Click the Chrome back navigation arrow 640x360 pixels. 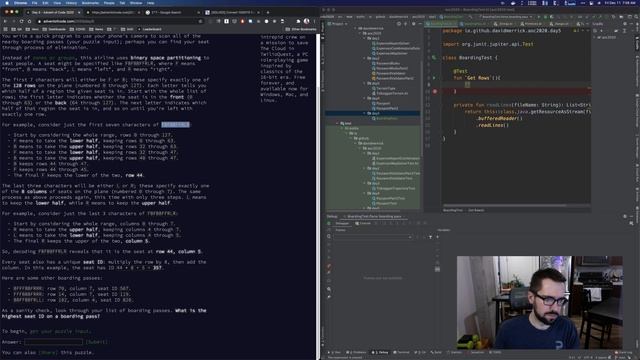(x=5, y=21)
